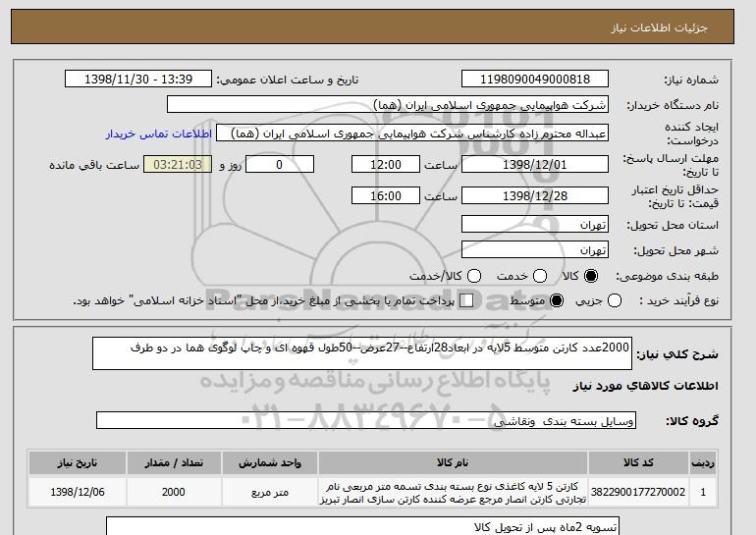Click the ساعت باقی مانده label
The image size is (756, 535).
[94, 165]
